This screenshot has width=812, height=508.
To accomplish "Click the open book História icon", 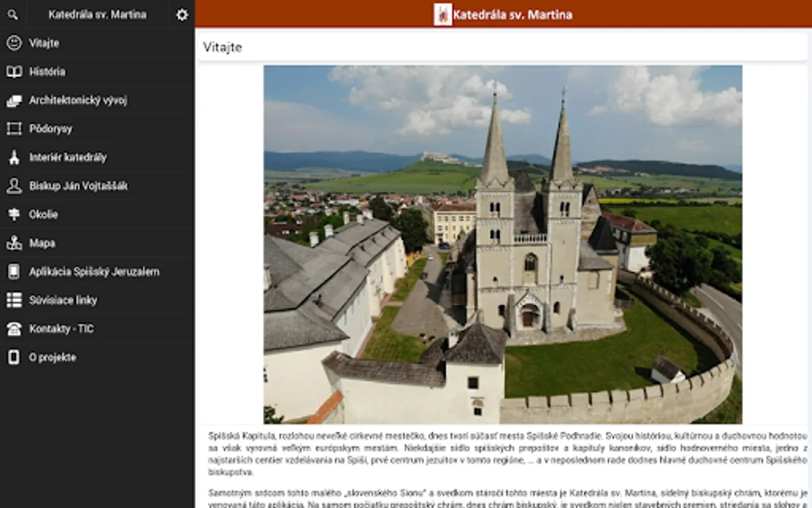I will click(x=14, y=72).
